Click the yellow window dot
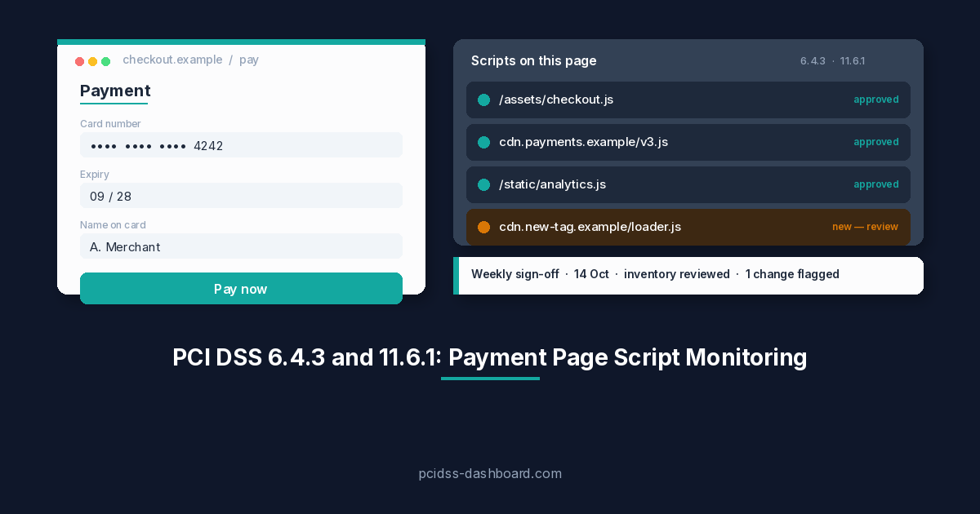The width and height of the screenshot is (980, 514). (x=92, y=61)
